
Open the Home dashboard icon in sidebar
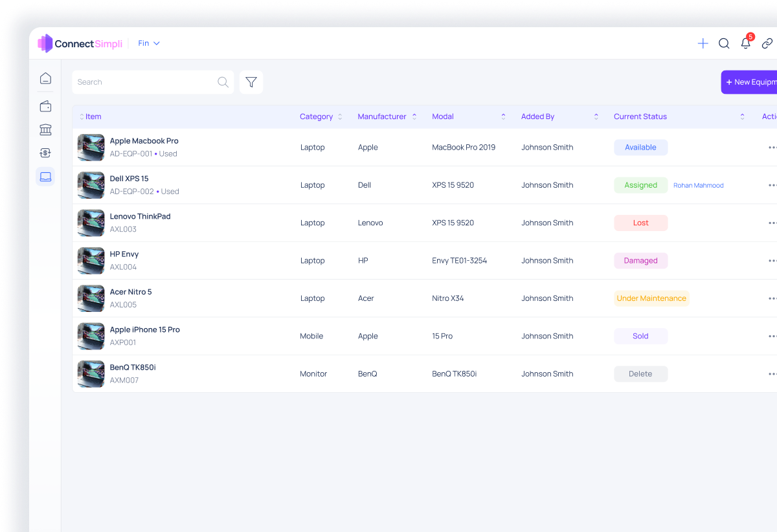pos(45,78)
